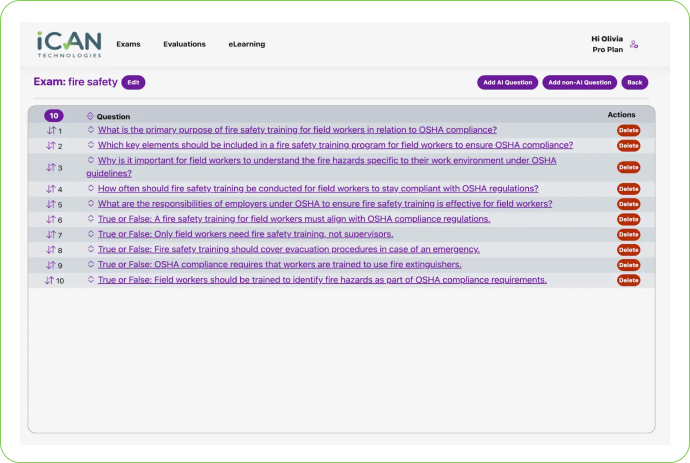Click the reorder arrows for question 1

(51, 130)
